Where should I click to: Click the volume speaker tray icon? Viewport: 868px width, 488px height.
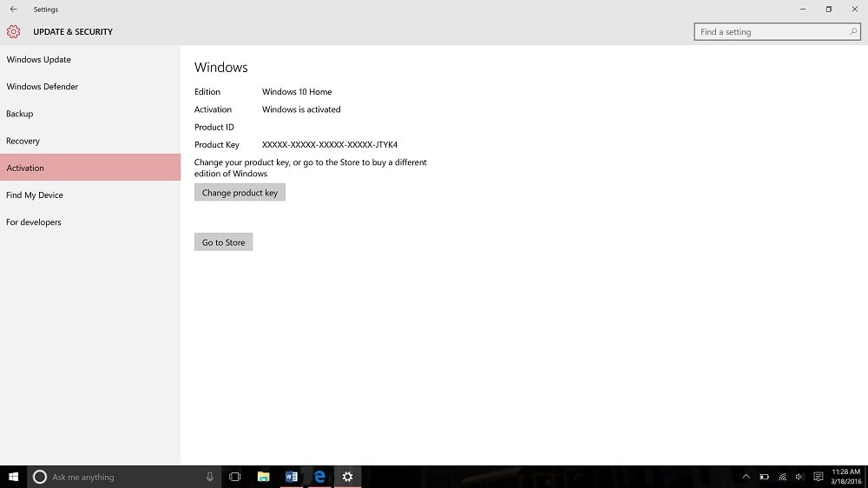(x=799, y=477)
